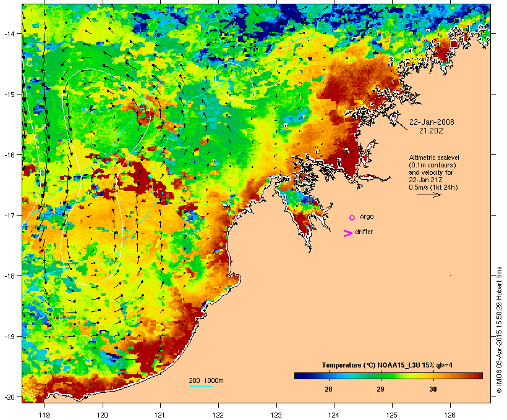Click the "200 1000m" depth label

tap(206, 380)
